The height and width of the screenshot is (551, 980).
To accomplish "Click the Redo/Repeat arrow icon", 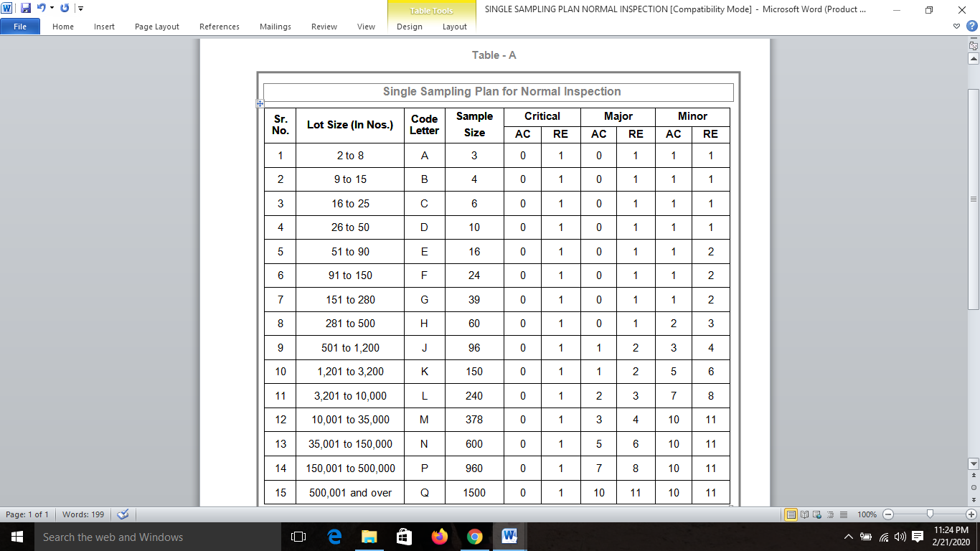I will [65, 9].
